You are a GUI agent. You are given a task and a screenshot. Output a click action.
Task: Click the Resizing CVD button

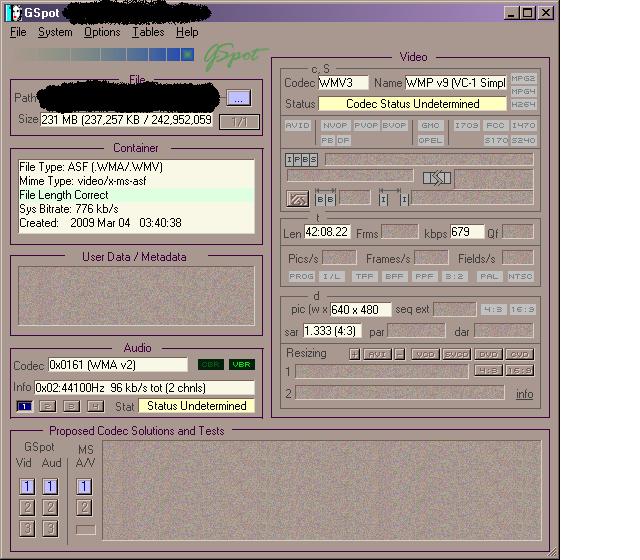coord(519,354)
